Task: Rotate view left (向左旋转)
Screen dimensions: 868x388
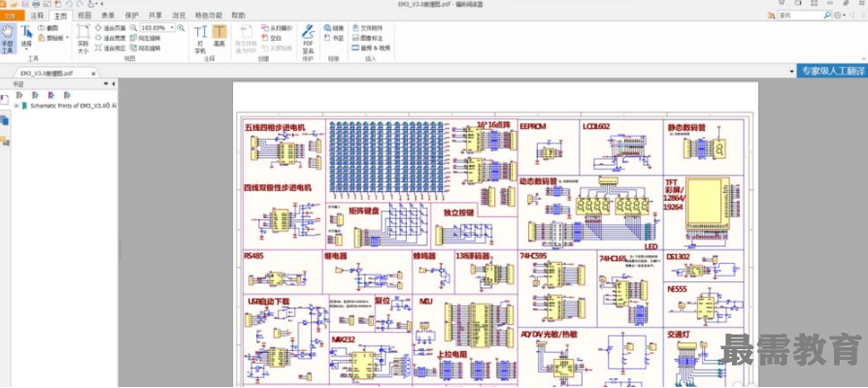Action: pyautogui.click(x=145, y=38)
